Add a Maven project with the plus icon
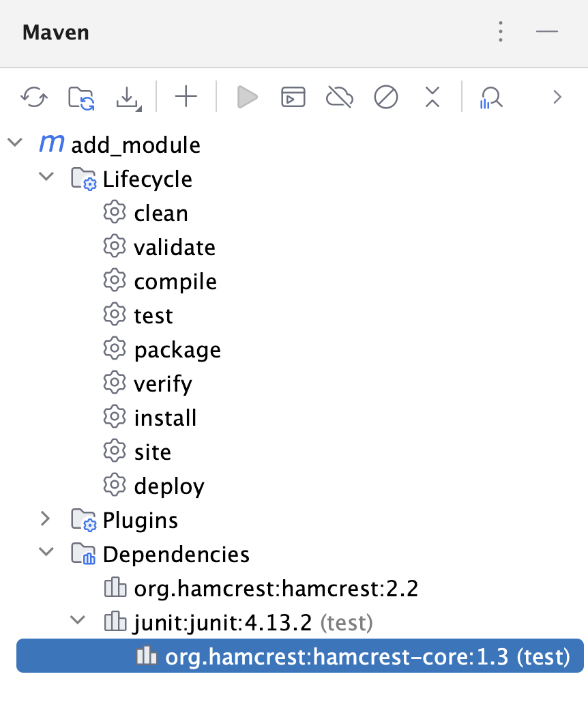 (x=185, y=97)
